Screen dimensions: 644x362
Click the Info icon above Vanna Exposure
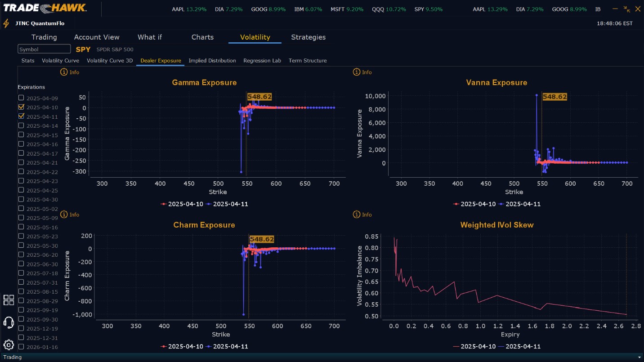[x=357, y=72]
